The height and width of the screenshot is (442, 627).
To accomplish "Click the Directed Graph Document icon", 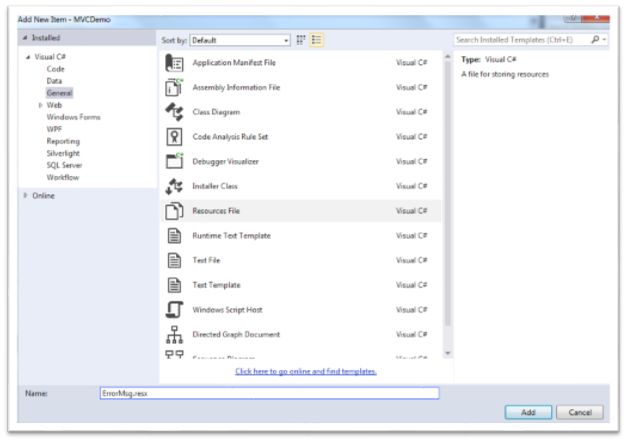I will (x=174, y=334).
